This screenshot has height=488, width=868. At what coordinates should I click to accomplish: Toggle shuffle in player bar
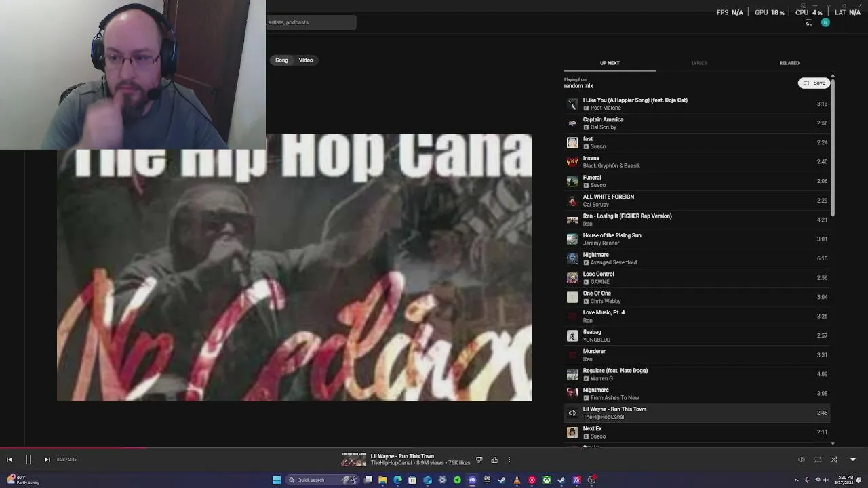(834, 460)
